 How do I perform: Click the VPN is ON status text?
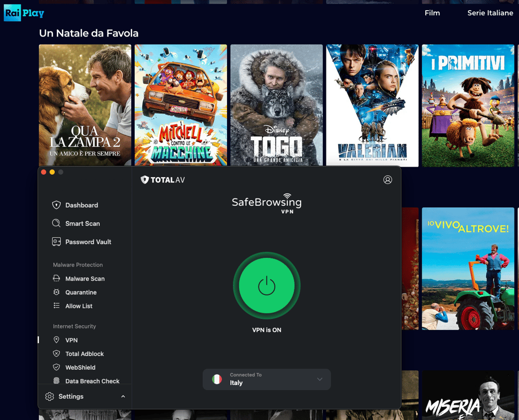pyautogui.click(x=267, y=330)
